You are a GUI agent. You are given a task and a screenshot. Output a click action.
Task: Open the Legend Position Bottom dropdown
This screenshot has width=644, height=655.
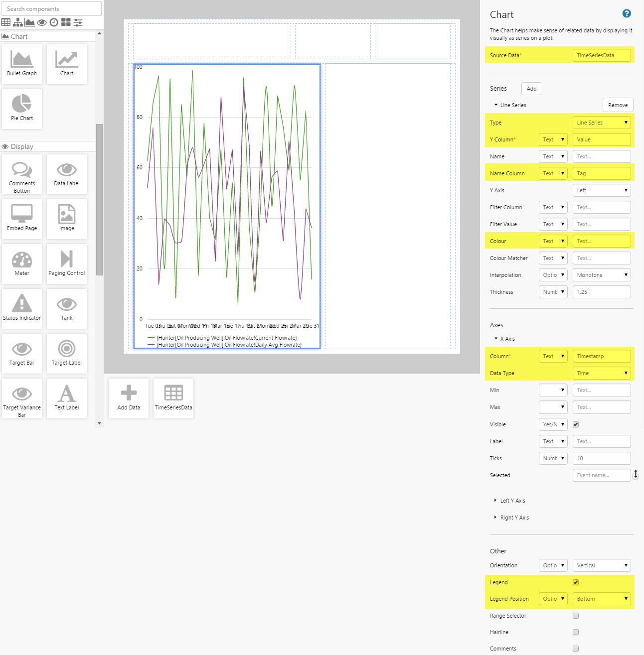coord(601,599)
